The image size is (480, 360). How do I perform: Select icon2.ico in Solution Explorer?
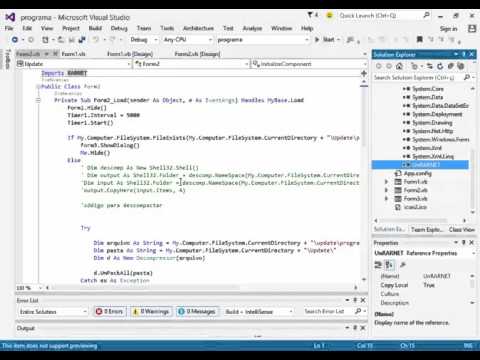[x=415, y=207]
